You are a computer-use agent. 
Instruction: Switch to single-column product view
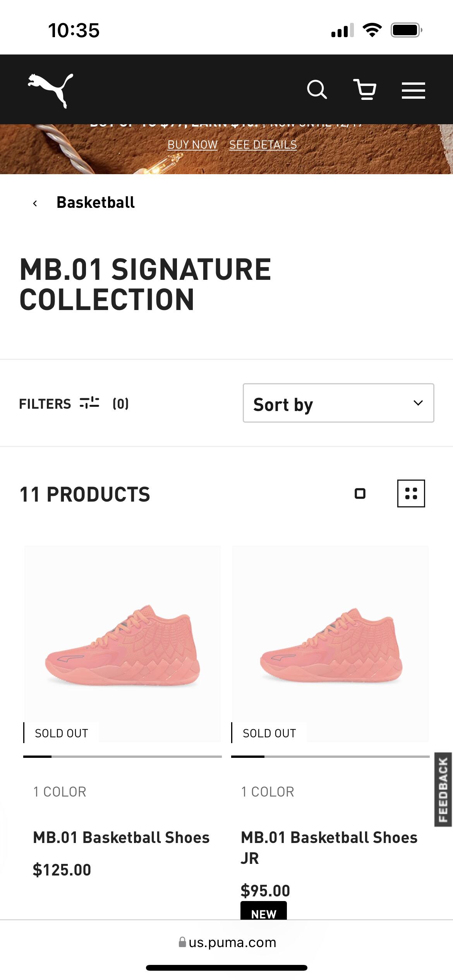[360, 493]
